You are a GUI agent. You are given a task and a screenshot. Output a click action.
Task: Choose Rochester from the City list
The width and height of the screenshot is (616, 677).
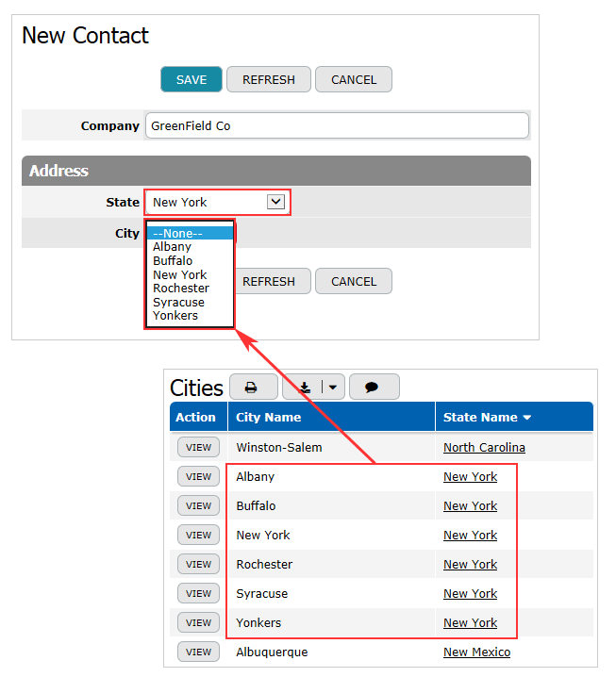(190, 289)
